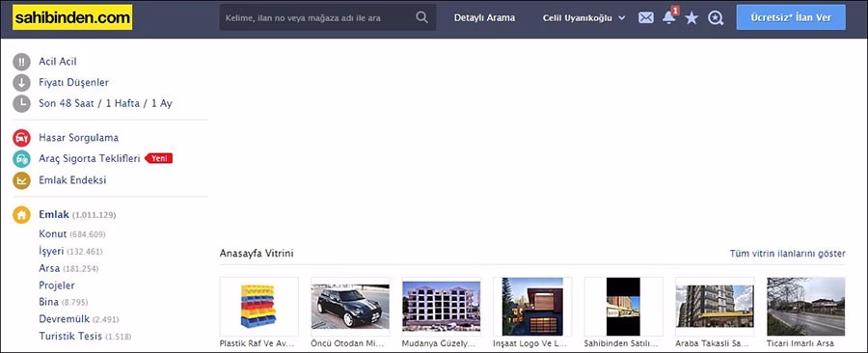This screenshot has height=353, width=868.
Task: Open favorites star icon
Action: [692, 18]
